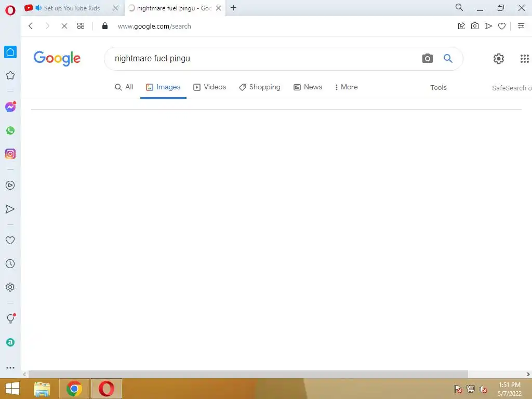Open the Opera main menu logo
This screenshot has height=399, width=532.
(10, 10)
